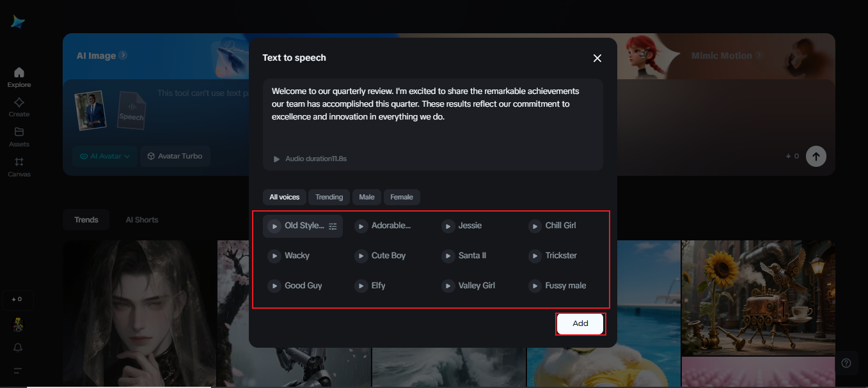This screenshot has height=388, width=868.
Task: Open Old Style voice settings sliders icon
Action: click(x=333, y=226)
